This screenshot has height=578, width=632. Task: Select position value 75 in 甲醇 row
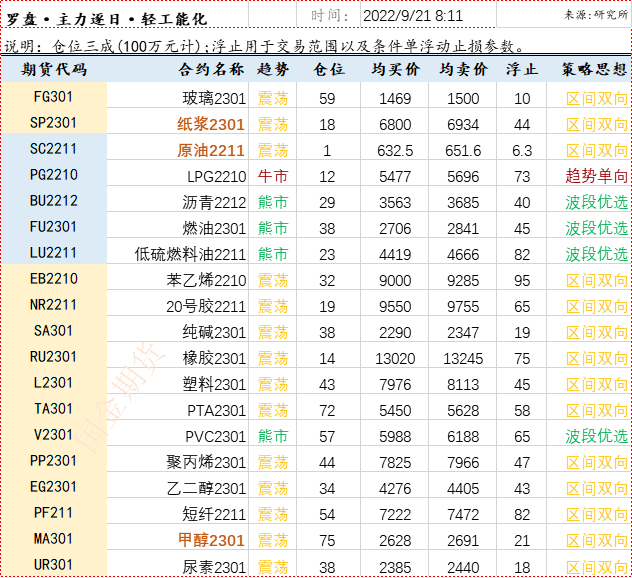(x=327, y=541)
